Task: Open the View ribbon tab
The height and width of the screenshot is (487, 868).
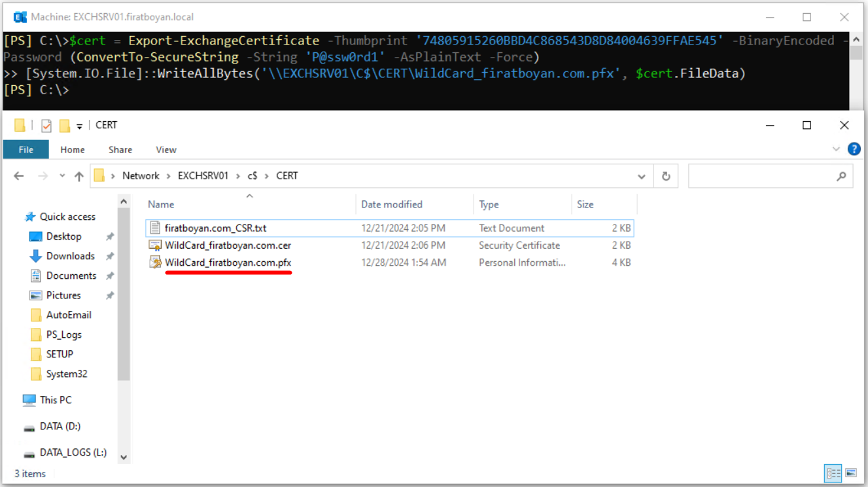Action: click(166, 149)
